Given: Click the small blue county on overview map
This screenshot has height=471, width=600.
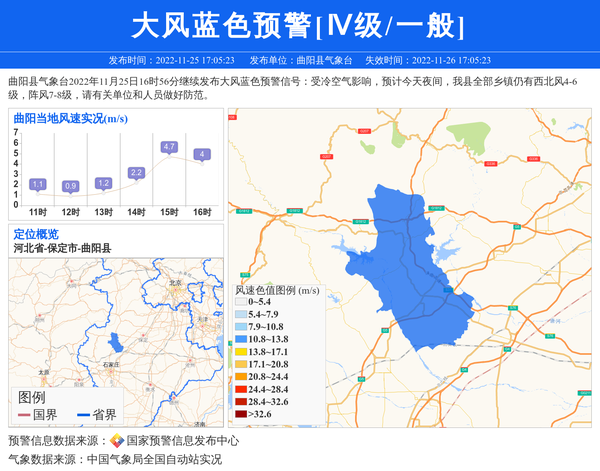Looking at the screenshot, I should 118,342.
